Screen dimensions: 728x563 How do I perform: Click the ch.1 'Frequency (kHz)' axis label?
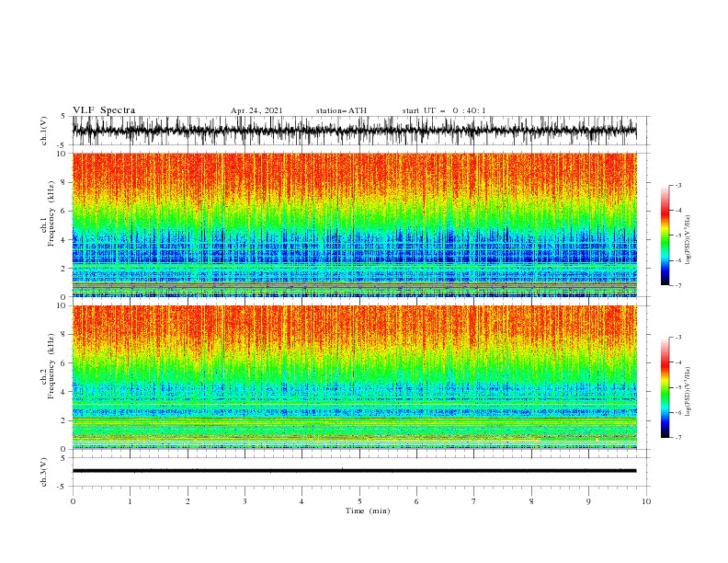tap(51, 213)
